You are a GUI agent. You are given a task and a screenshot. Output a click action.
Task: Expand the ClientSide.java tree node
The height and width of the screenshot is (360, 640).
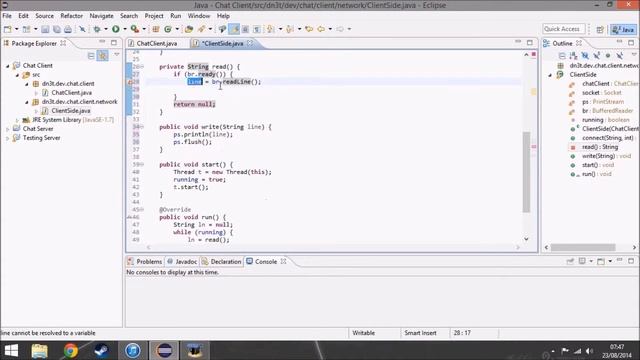(x=36, y=111)
